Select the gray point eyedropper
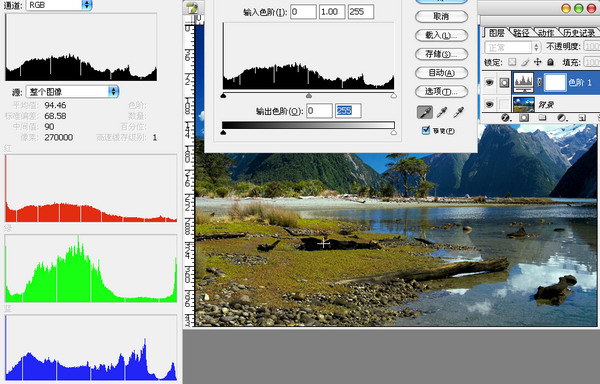Image resolution: width=600 pixels, height=384 pixels. coord(442,112)
